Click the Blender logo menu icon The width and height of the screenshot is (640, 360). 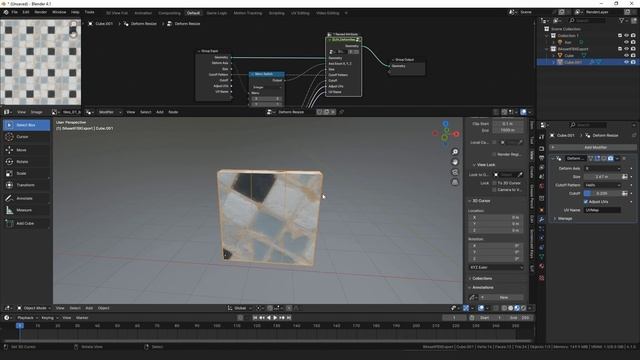(x=6, y=13)
